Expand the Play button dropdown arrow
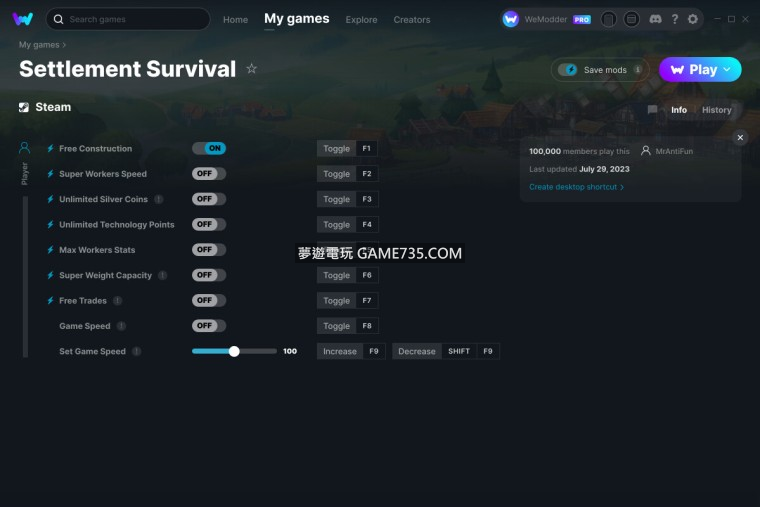Screen dimensions: 760x507 (727, 69)
